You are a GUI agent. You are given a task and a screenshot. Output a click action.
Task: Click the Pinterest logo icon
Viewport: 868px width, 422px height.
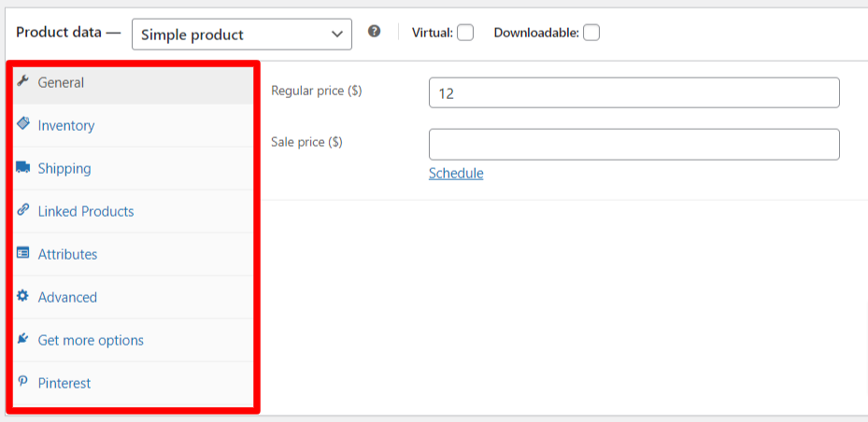(23, 383)
